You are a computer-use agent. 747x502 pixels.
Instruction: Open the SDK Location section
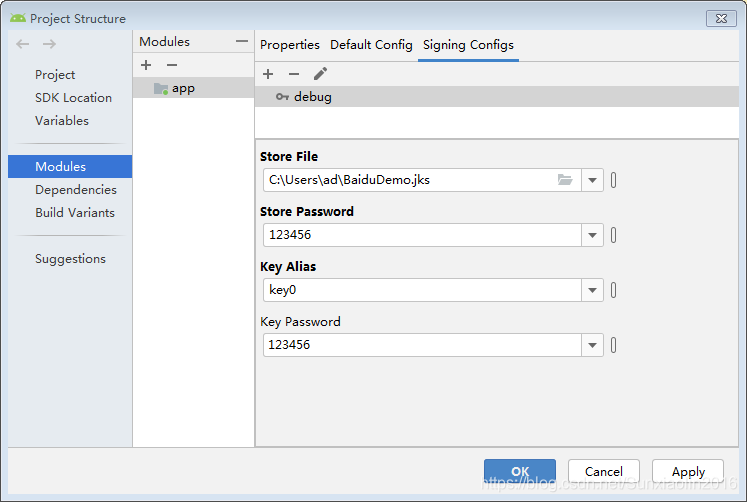click(73, 98)
